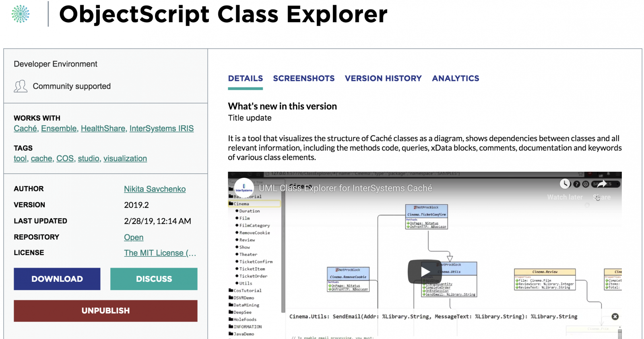Open the DETAILS tab
This screenshot has height=339, width=644.
[x=246, y=78]
